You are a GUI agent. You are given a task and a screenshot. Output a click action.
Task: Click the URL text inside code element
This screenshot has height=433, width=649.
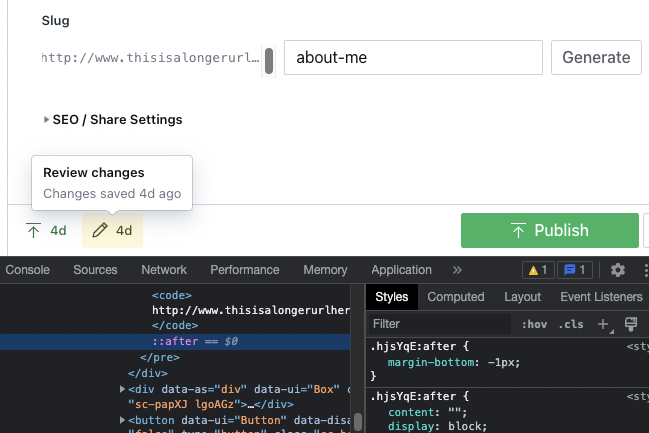point(251,310)
